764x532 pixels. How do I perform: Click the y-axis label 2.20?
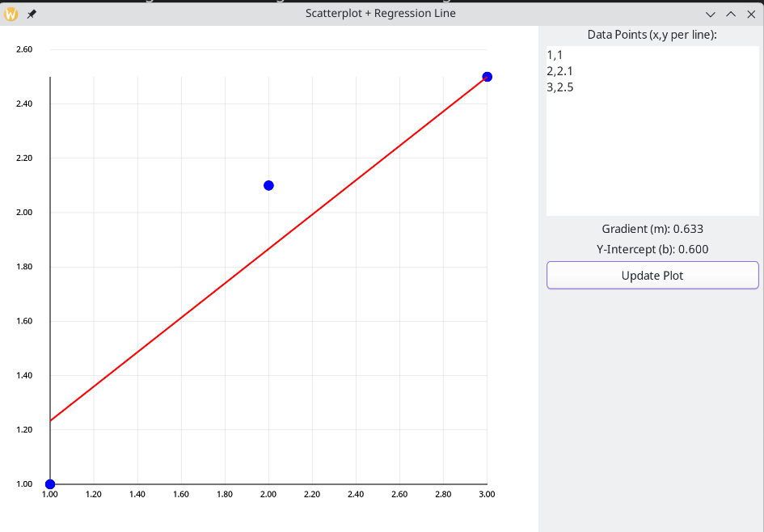[24, 158]
